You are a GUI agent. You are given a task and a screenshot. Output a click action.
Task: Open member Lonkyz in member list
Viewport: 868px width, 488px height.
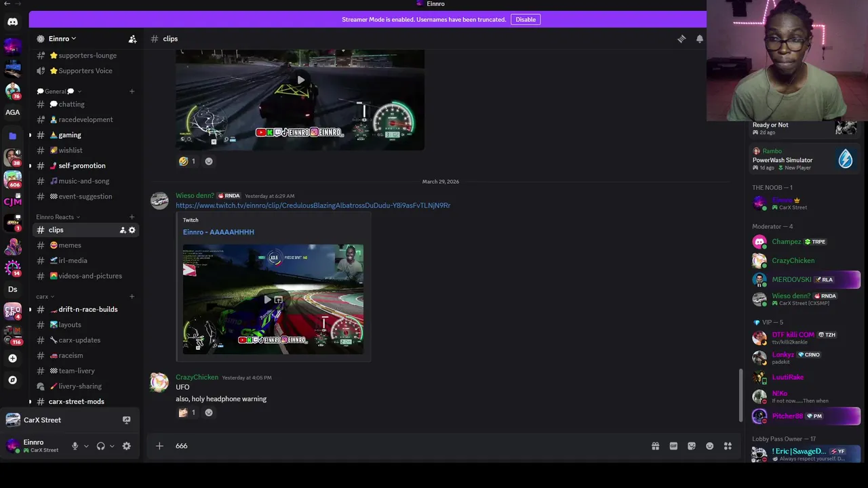point(806,357)
